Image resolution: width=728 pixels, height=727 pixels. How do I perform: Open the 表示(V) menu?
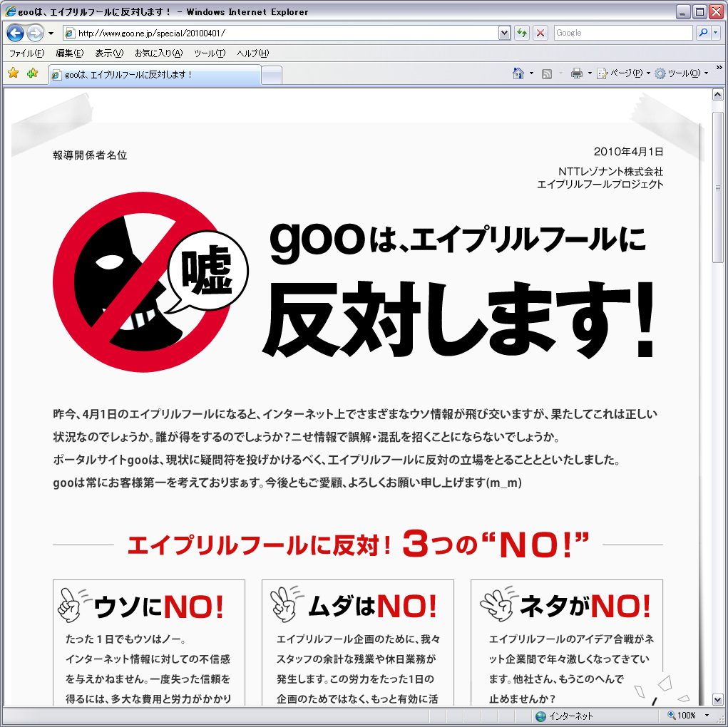click(x=109, y=53)
